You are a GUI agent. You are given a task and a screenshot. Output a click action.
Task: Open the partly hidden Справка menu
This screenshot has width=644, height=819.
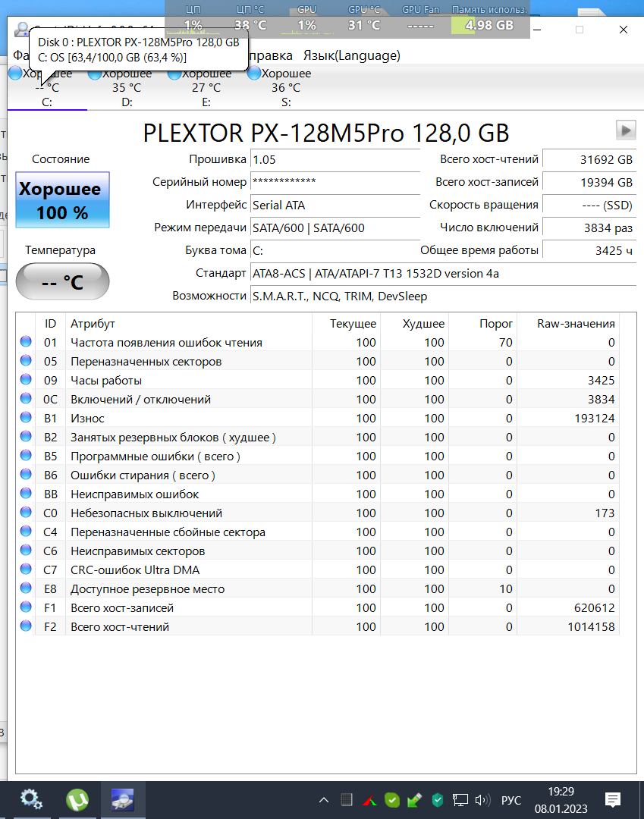[x=271, y=55]
